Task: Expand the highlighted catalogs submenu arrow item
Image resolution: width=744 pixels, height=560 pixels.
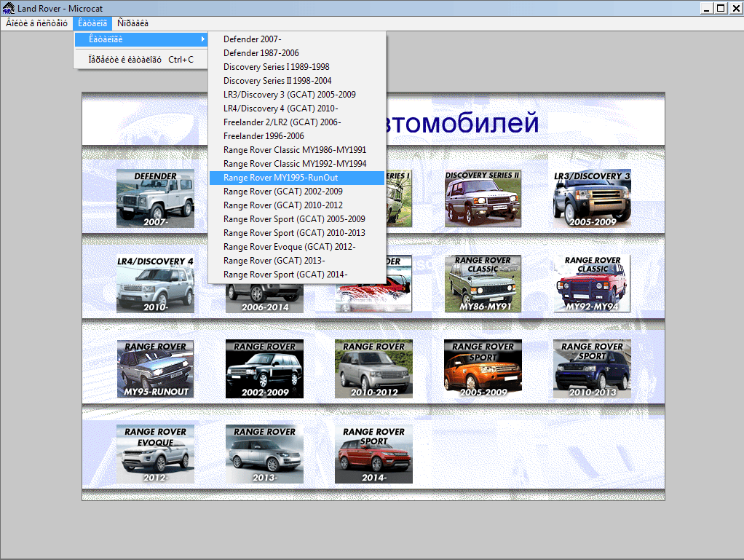Action: click(141, 39)
